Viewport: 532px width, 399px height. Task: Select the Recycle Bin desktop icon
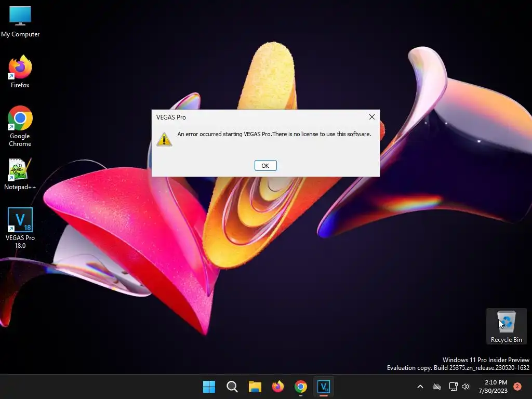(x=506, y=326)
